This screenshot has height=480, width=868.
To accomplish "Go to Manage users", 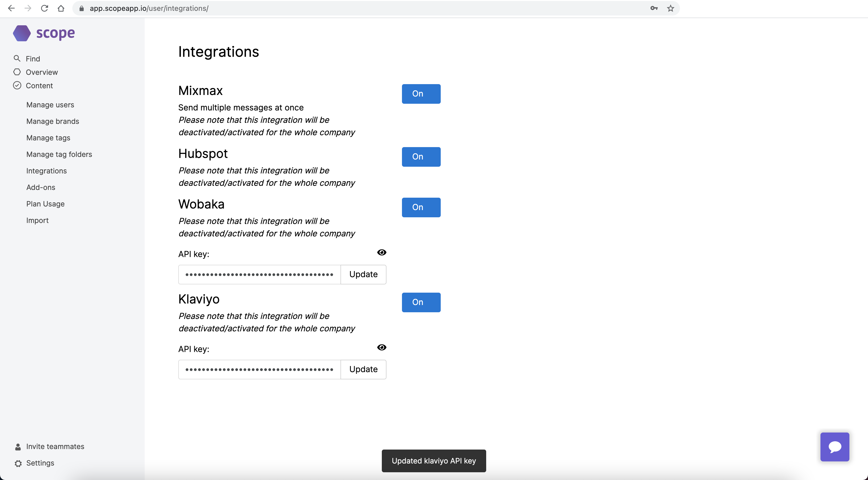I will coord(50,105).
